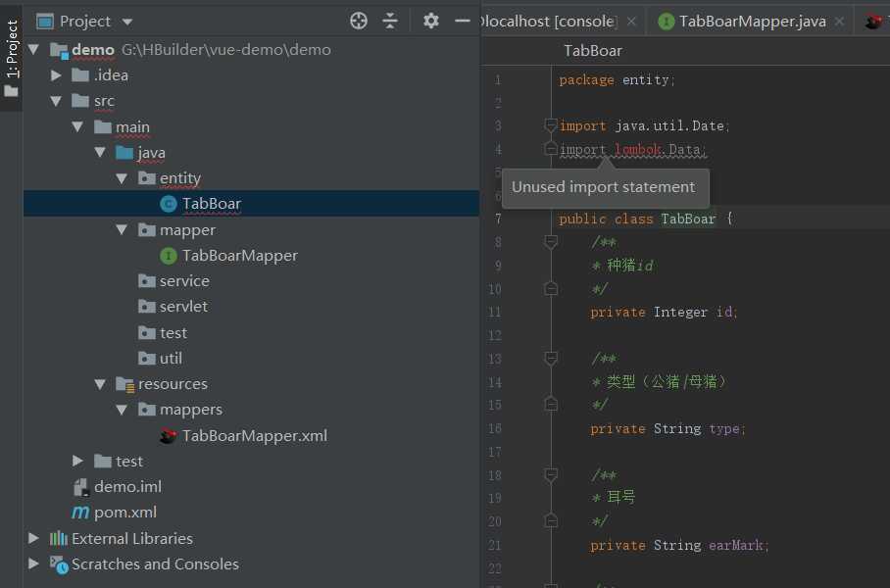
Task: Click the mappers folder icon
Action: click(146, 410)
